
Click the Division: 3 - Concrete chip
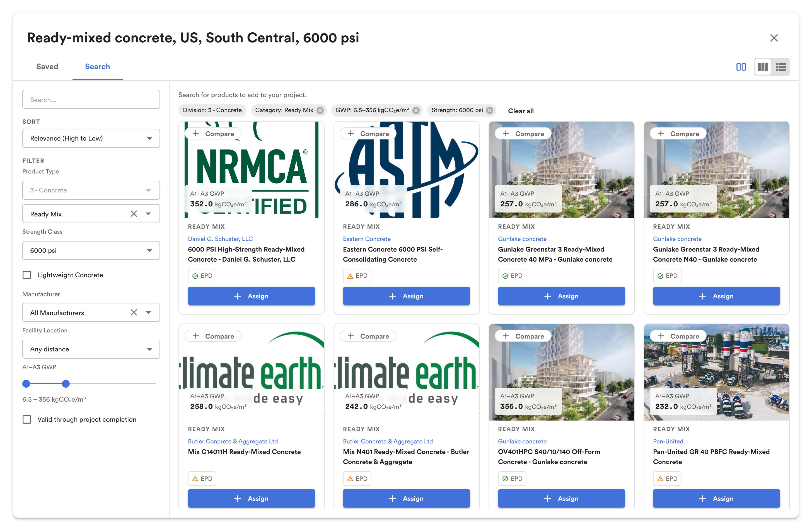pos(212,110)
